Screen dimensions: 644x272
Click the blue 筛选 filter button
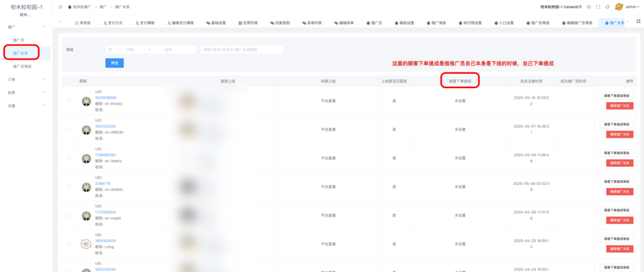click(x=114, y=63)
